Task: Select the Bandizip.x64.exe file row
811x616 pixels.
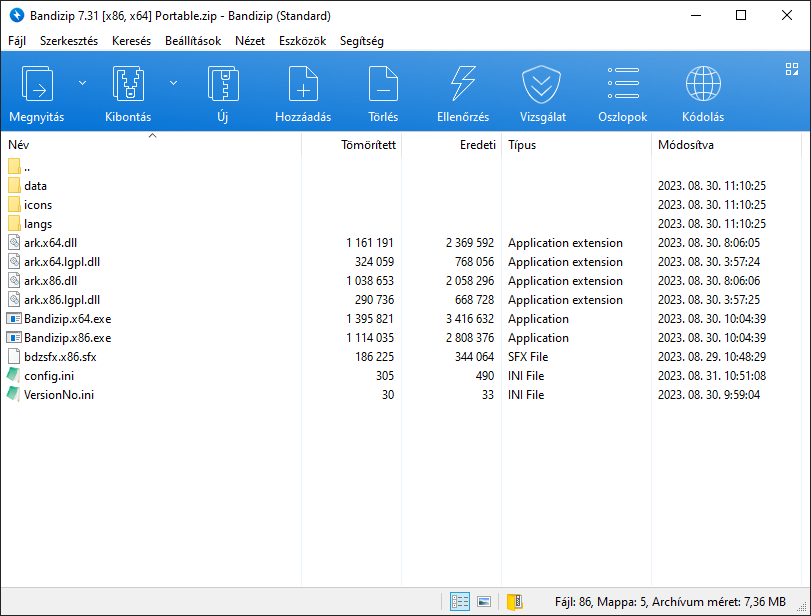Action: click(x=67, y=319)
